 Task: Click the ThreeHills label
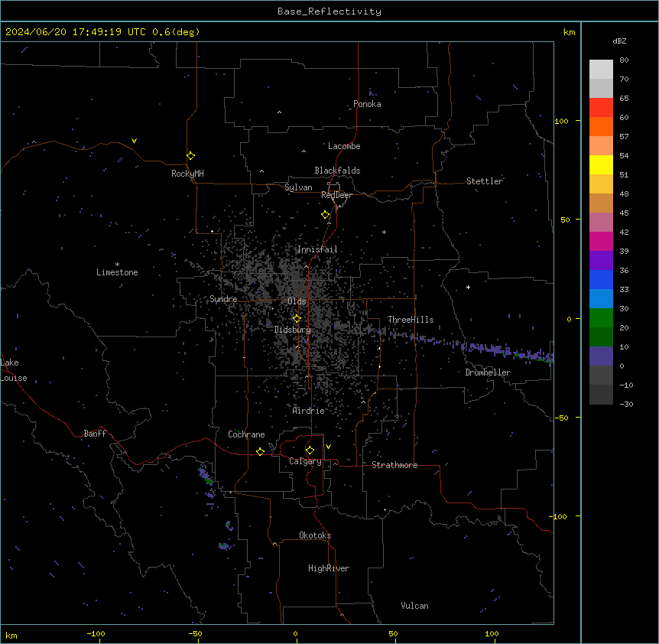(x=411, y=320)
